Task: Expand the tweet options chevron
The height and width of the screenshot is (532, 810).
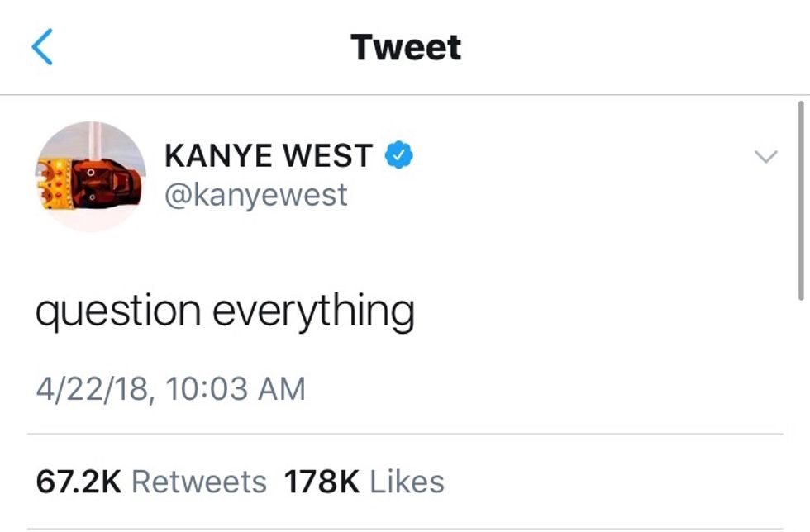Action: click(x=765, y=156)
